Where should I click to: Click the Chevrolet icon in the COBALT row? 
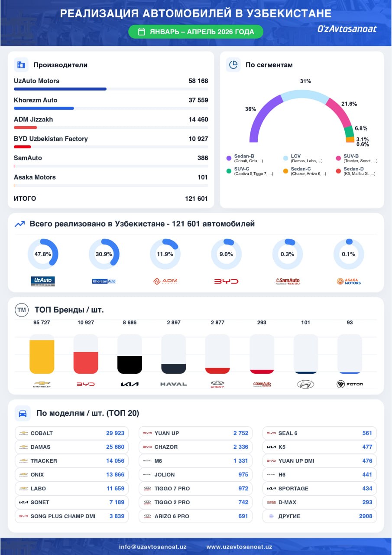[x=23, y=433]
